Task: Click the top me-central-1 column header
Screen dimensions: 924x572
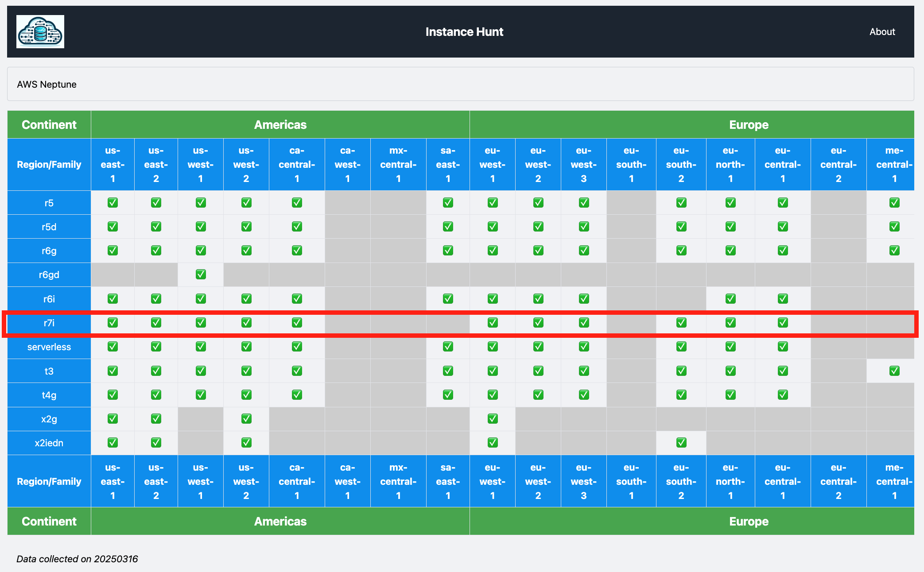Action: coord(890,164)
